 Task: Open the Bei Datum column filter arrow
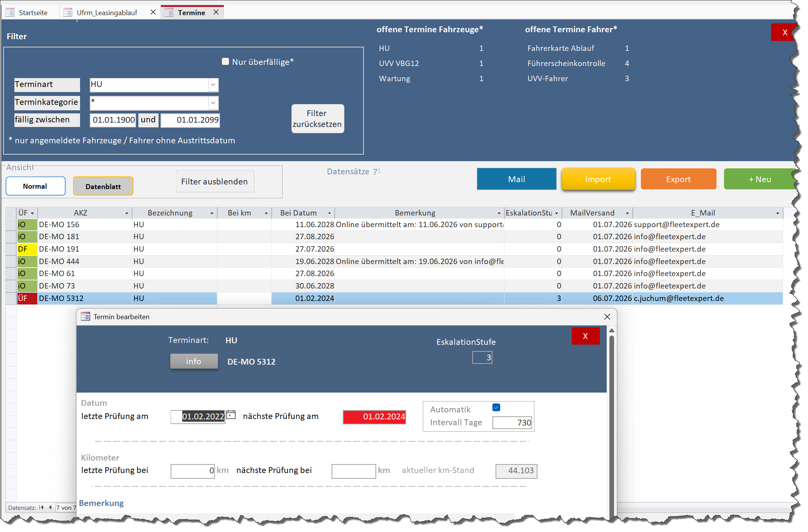(330, 213)
